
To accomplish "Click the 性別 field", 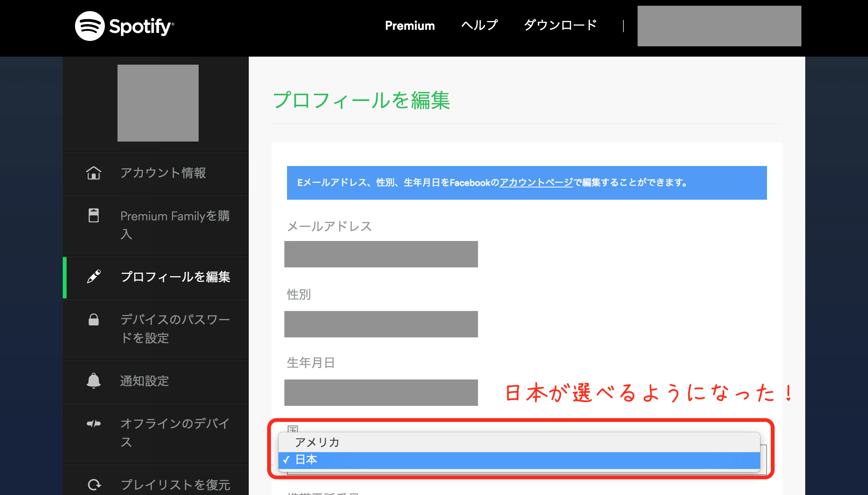I will tap(381, 324).
